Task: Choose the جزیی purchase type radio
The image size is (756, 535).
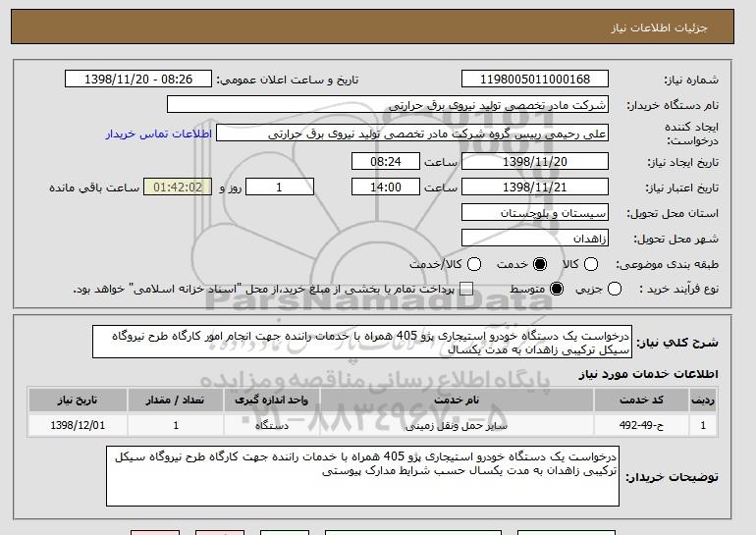Action: pos(615,289)
